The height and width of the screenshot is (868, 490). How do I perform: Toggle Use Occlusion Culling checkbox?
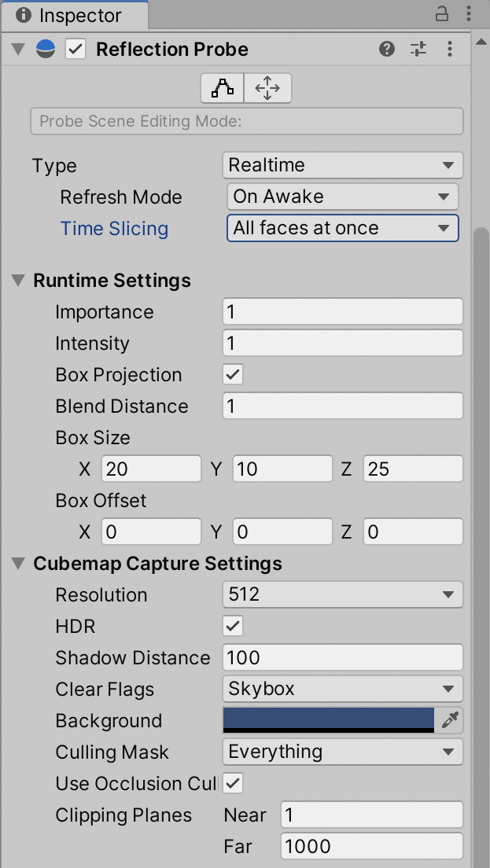click(233, 783)
